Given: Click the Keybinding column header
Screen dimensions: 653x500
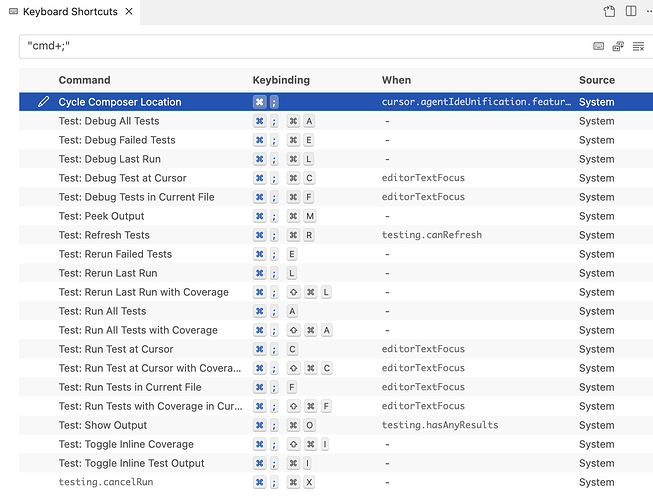Looking at the screenshot, I should coord(281,80).
